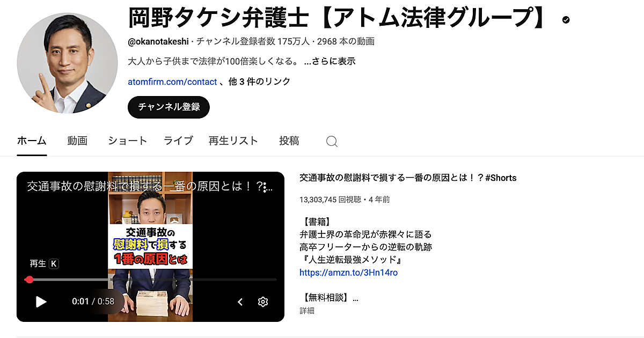The width and height of the screenshot is (644, 338).
Task: Search within the channel using magnifier icon
Action: (x=332, y=141)
